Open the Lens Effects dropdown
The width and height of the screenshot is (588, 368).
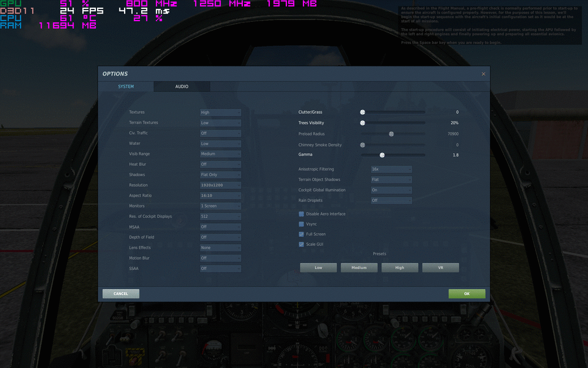pyautogui.click(x=220, y=247)
